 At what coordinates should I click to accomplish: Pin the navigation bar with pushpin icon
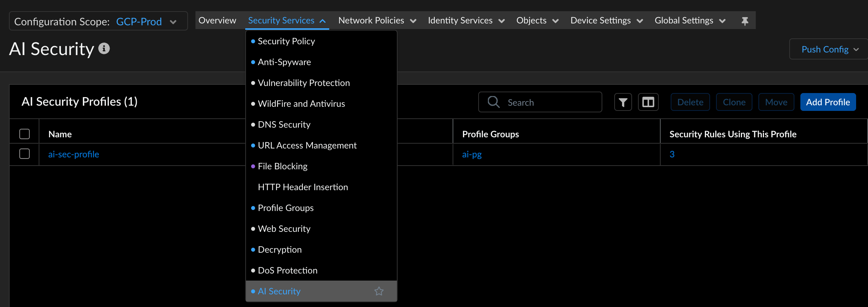pos(745,21)
